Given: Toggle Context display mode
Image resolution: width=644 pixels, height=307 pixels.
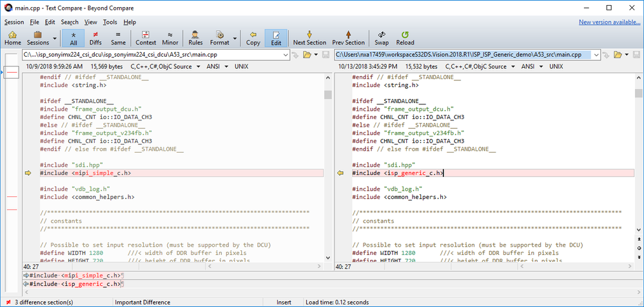Looking at the screenshot, I should point(146,38).
